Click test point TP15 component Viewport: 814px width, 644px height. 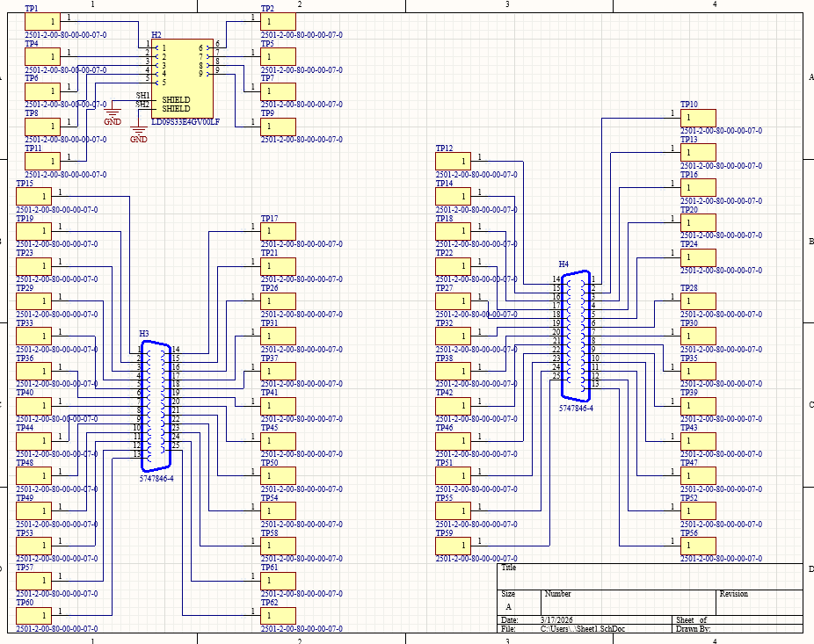coord(33,197)
